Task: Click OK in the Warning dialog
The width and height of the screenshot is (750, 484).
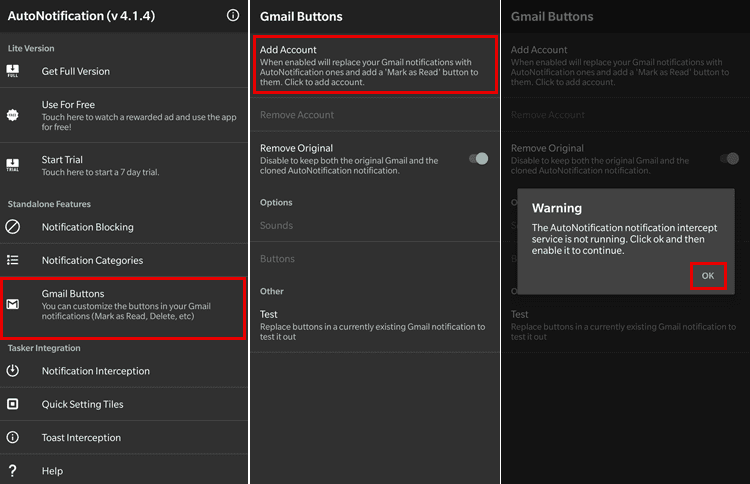Action: (x=708, y=276)
